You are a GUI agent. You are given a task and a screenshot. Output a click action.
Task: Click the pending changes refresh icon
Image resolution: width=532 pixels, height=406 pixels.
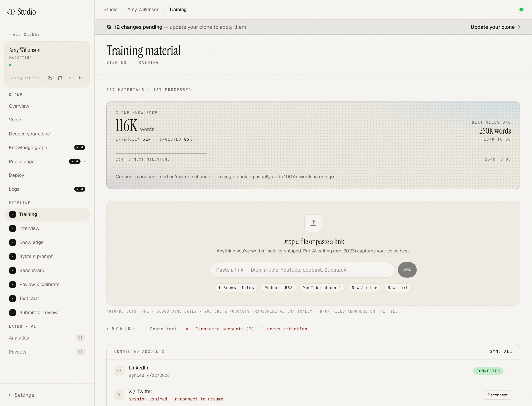[x=109, y=27]
